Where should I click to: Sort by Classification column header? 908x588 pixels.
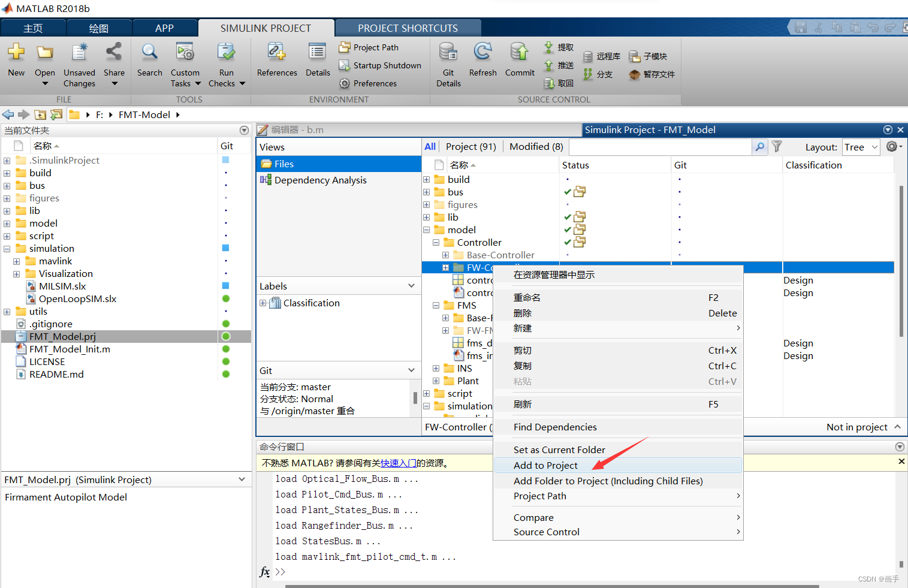point(838,165)
